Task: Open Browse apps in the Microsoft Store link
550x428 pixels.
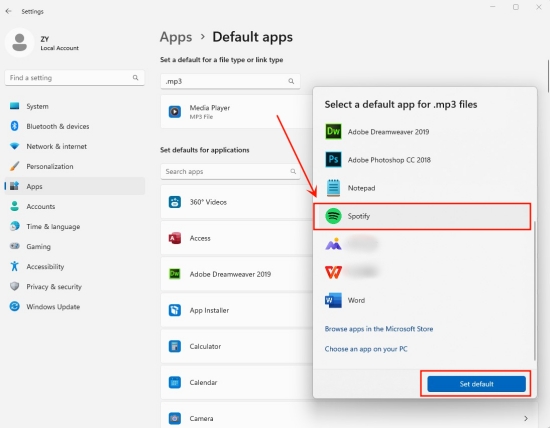Action: click(x=379, y=329)
